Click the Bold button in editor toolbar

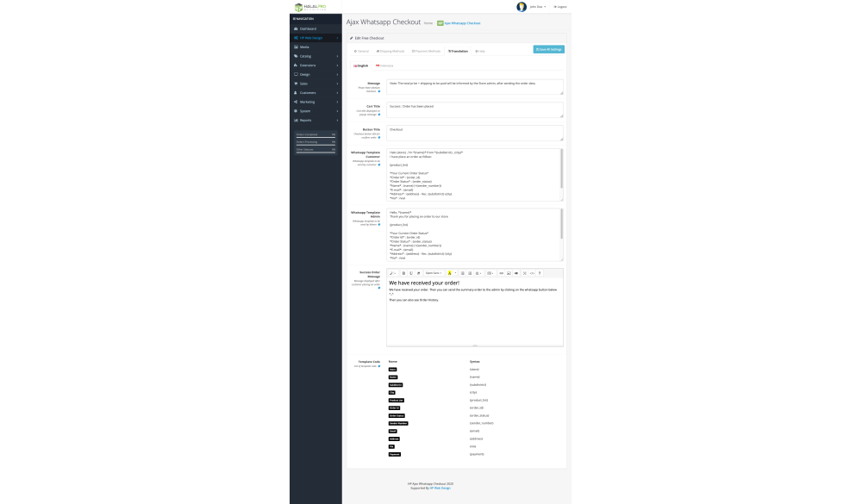tap(403, 273)
